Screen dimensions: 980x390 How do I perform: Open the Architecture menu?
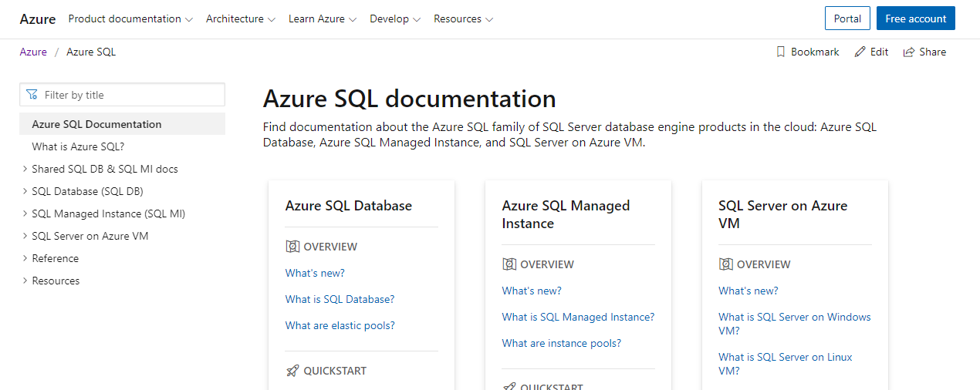240,19
